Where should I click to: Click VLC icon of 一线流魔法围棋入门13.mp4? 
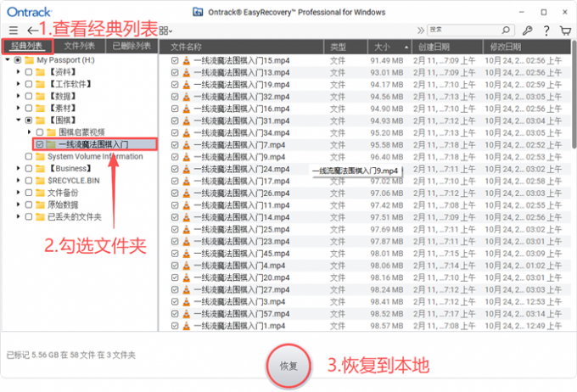(x=187, y=72)
